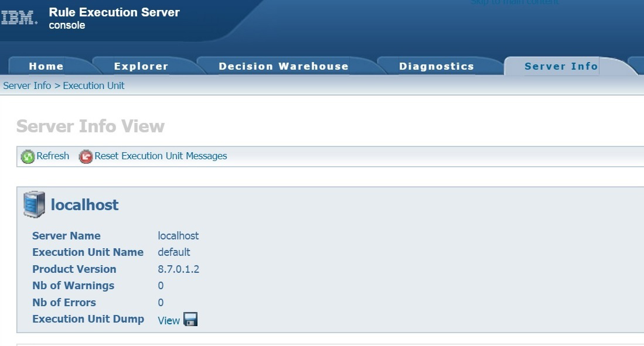Click Reset Execution Unit Messages in the toolbar
This screenshot has width=644, height=346.
(x=160, y=156)
